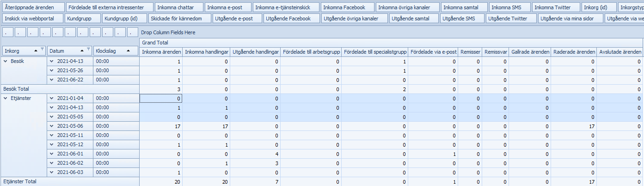Image resolution: width=644 pixels, height=186 pixels.
Task: Click the Utgående samtal field button
Action: (x=413, y=19)
